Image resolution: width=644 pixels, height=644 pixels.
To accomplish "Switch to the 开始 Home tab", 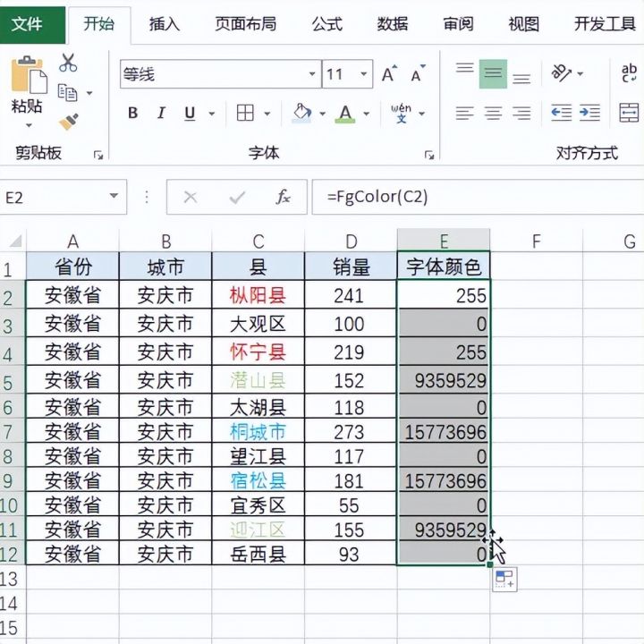I will click(x=99, y=24).
